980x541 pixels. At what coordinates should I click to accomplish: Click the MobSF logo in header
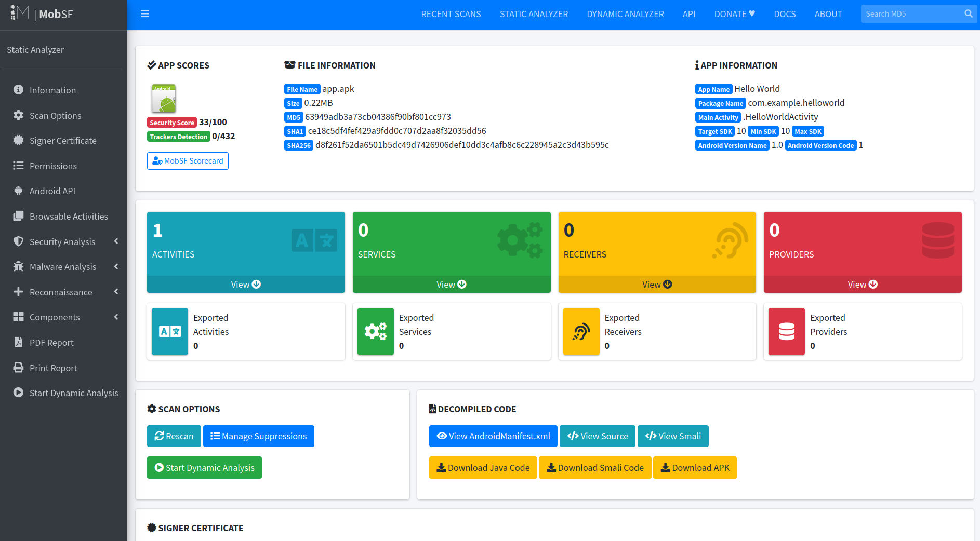pyautogui.click(x=42, y=14)
